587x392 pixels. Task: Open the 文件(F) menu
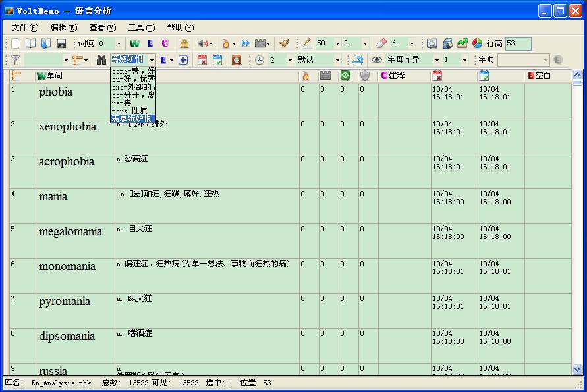click(24, 28)
